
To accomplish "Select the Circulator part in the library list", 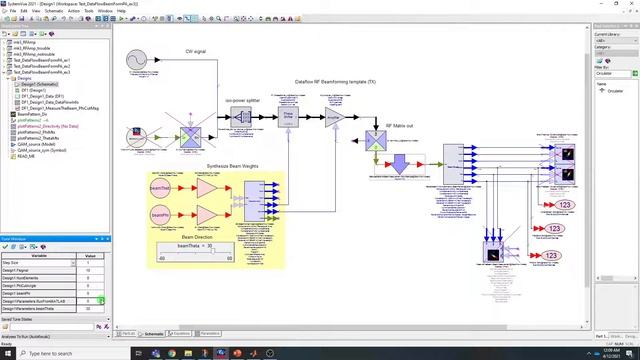I will [615, 91].
